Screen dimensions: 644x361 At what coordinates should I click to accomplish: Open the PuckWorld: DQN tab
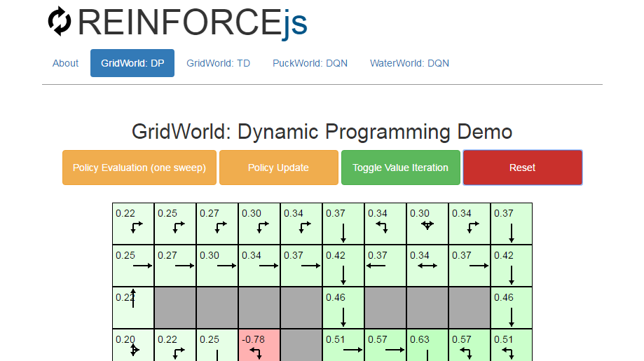click(x=310, y=63)
